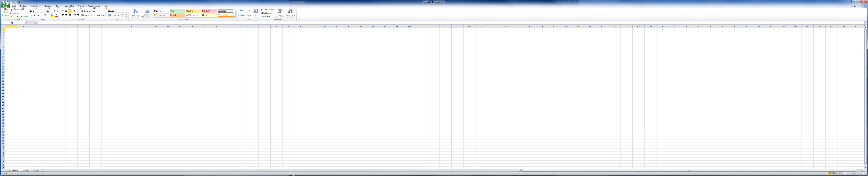Zoom in with plus button

click(x=863, y=173)
